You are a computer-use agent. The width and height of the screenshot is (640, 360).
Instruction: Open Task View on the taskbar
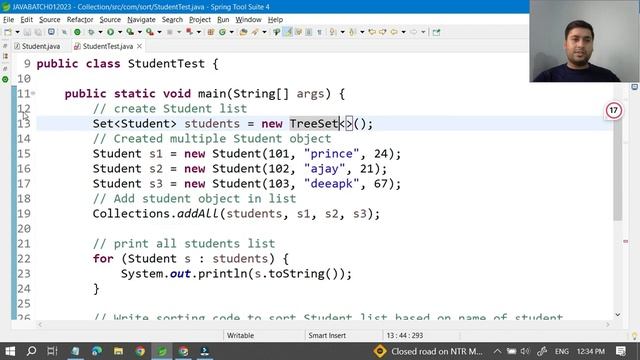coord(52,351)
